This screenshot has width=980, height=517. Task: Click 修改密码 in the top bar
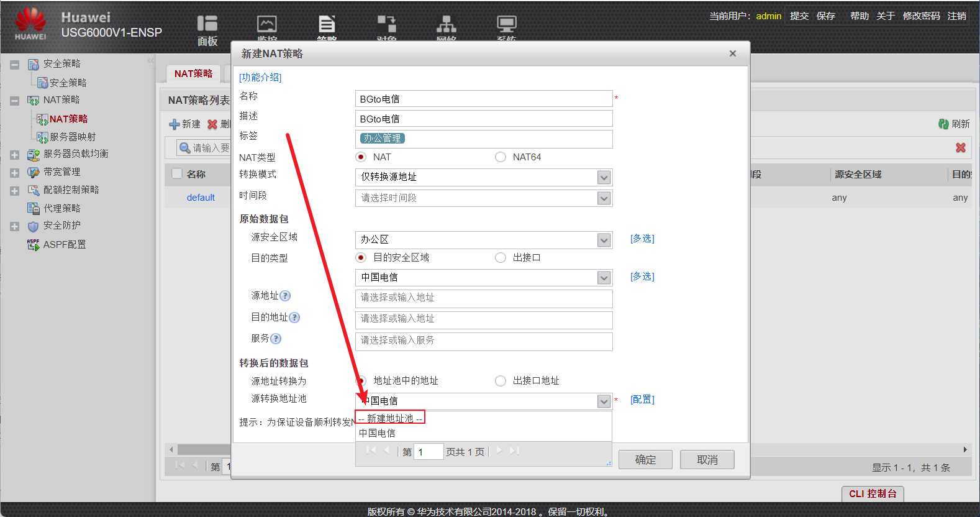click(922, 16)
